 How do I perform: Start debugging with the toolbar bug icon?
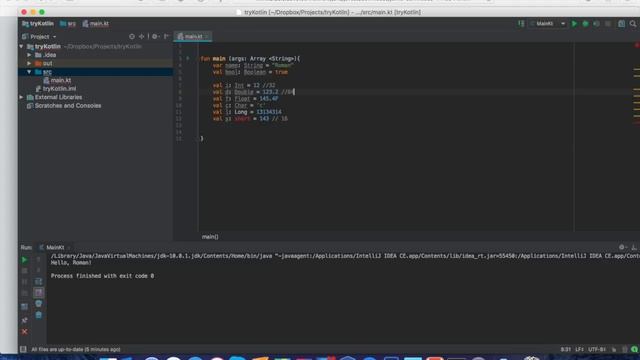[x=585, y=24]
